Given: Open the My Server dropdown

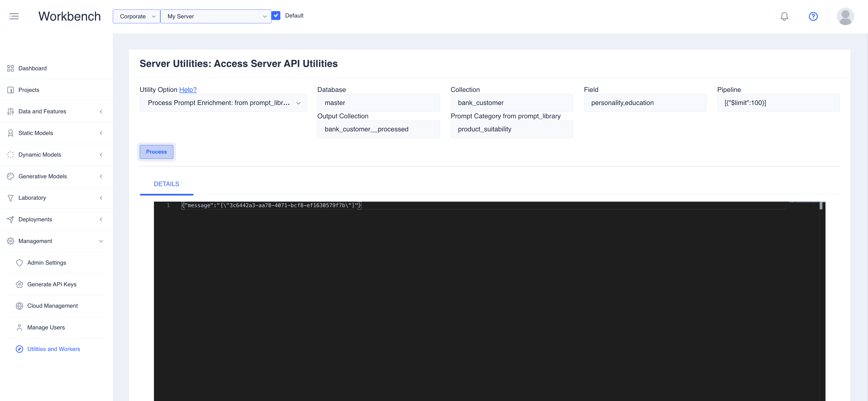Looking at the screenshot, I should click(x=216, y=16).
